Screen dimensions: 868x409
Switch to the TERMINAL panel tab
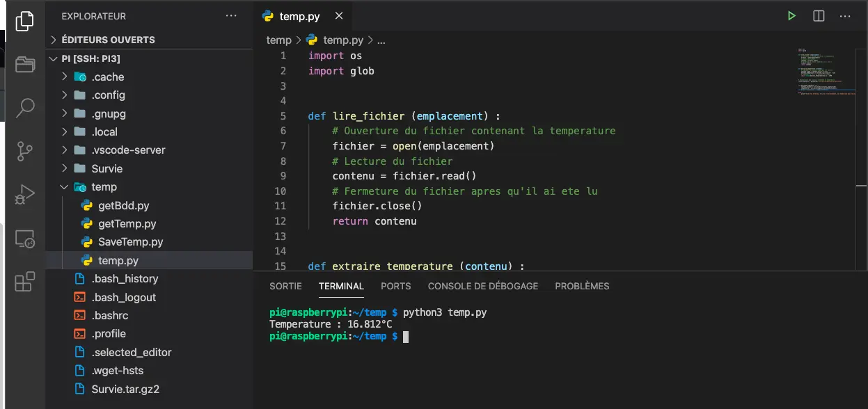click(341, 286)
